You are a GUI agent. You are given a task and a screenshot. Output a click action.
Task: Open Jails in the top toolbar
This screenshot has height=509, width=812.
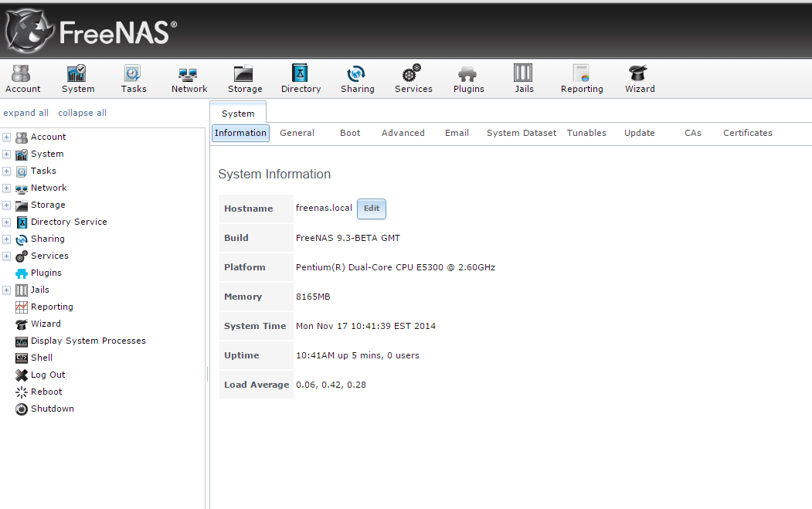point(524,79)
